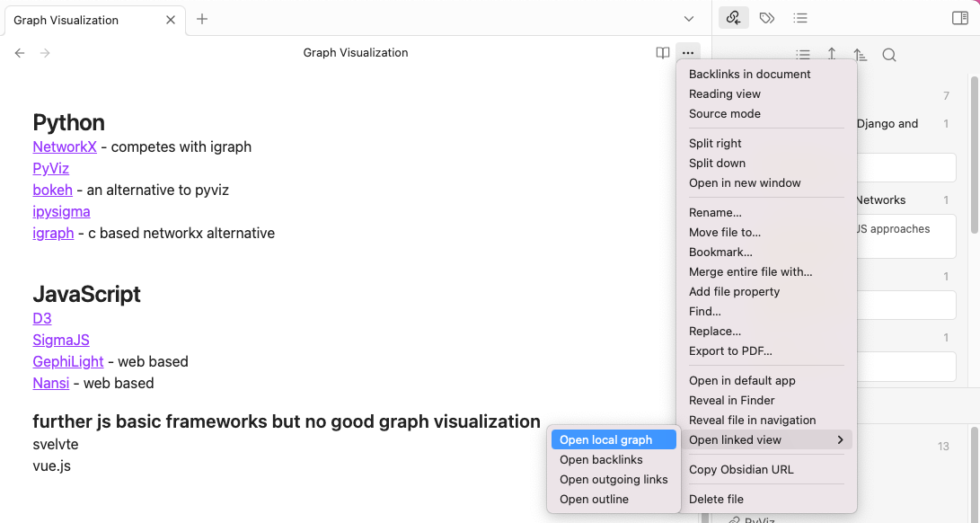Choose Merge entire file with...
The image size is (980, 523).
point(766,272)
